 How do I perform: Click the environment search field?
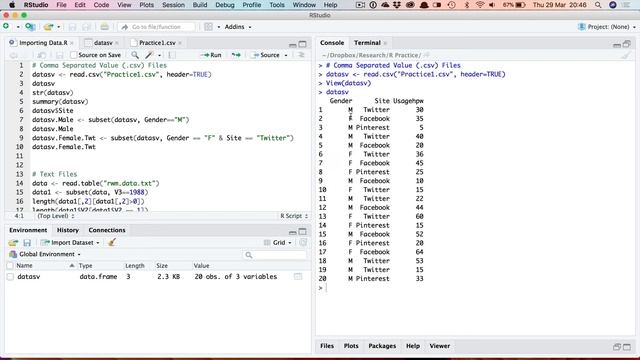pos(274,255)
